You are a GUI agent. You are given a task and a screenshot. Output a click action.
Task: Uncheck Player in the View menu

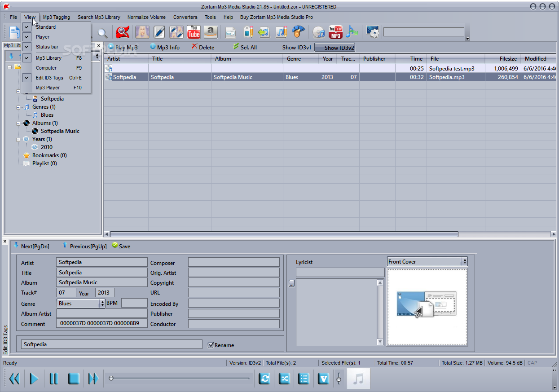point(56,37)
